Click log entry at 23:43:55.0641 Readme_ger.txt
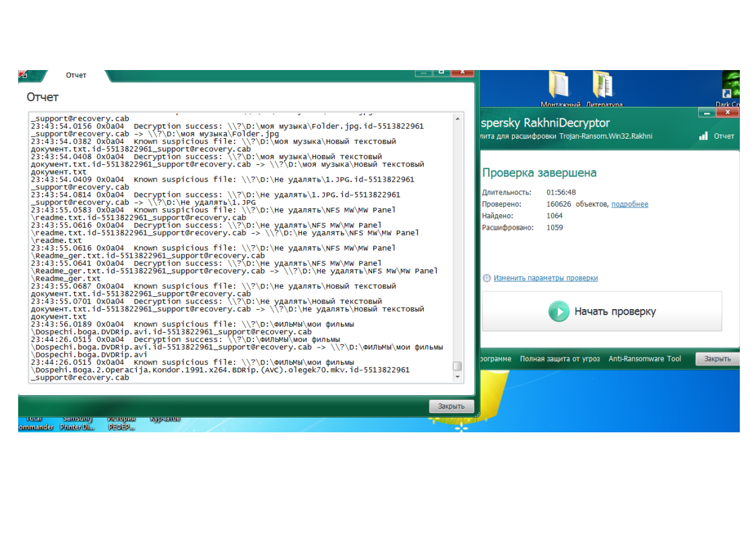The image size is (756, 534). (234, 271)
